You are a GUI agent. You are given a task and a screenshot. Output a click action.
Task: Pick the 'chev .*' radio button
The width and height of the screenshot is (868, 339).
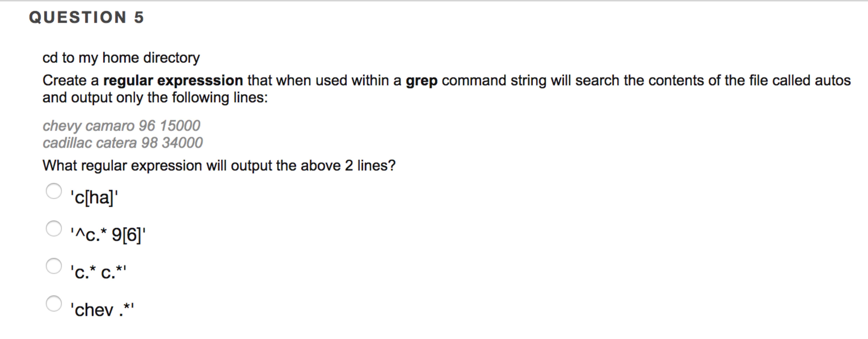click(x=54, y=303)
